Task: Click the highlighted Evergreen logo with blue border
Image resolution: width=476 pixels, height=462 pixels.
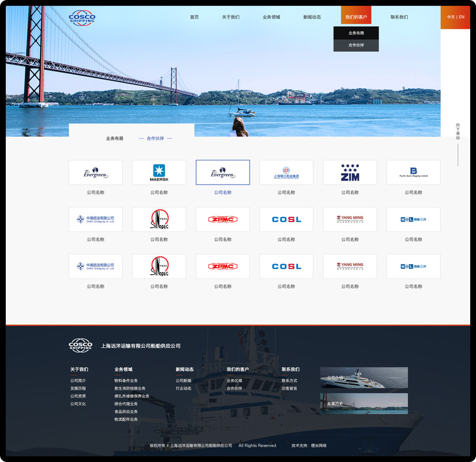Action: point(223,172)
